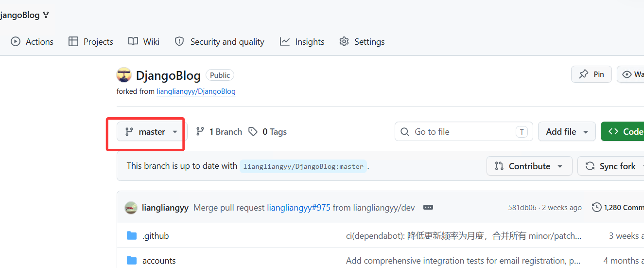Pin the repository with the Pin button
The image size is (644, 268).
(592, 74)
